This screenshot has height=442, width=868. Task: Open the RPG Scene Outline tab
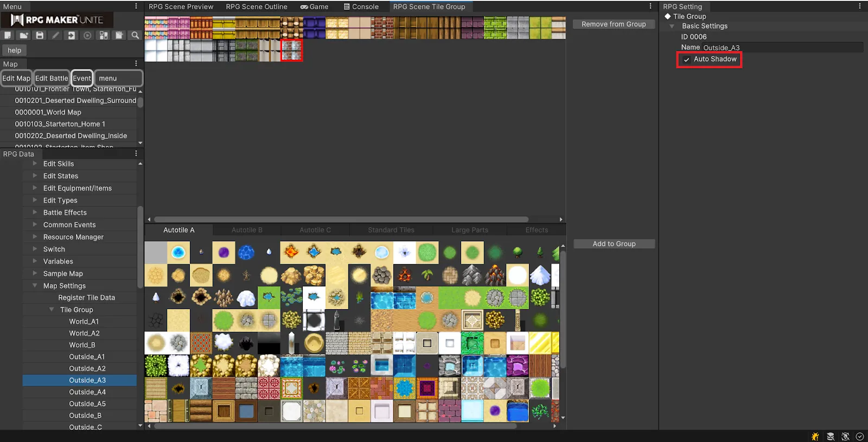256,7
